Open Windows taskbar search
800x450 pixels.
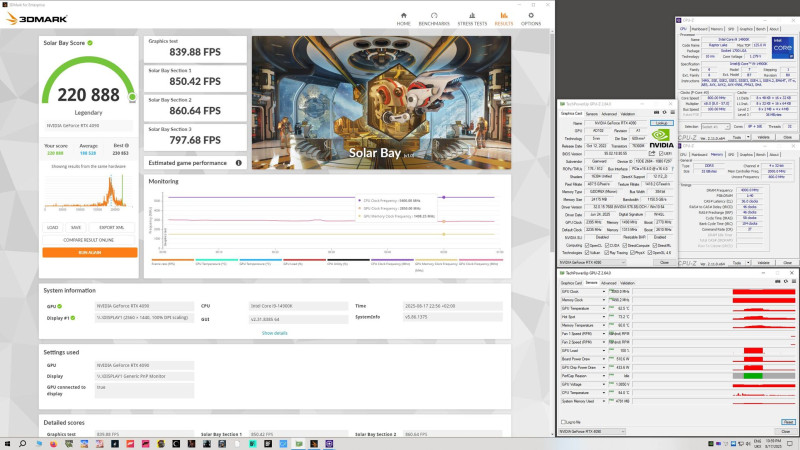tap(22, 444)
